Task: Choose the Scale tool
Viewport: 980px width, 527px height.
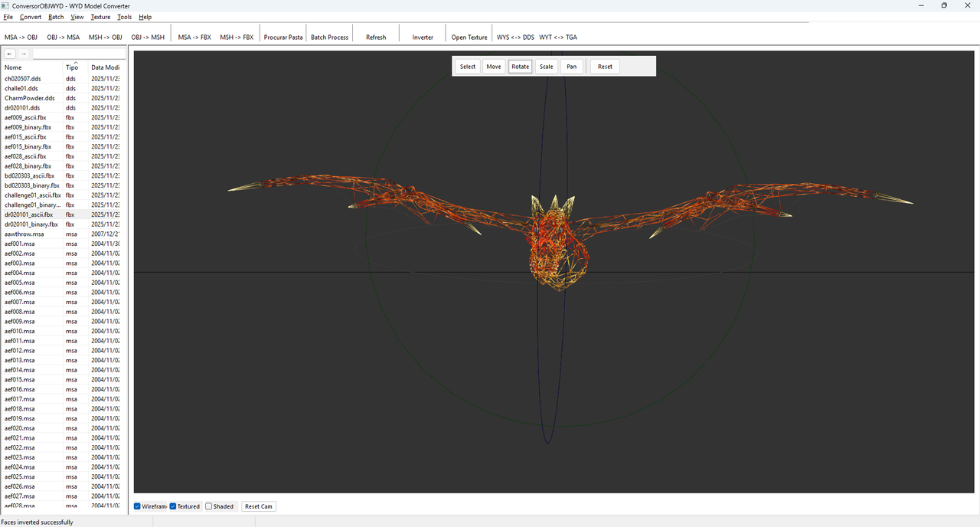Action: click(x=546, y=67)
